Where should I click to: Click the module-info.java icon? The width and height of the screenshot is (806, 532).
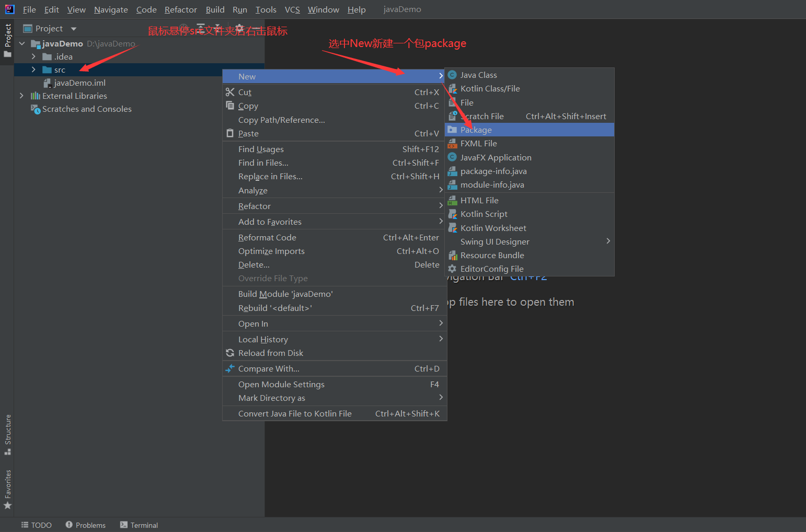point(453,184)
